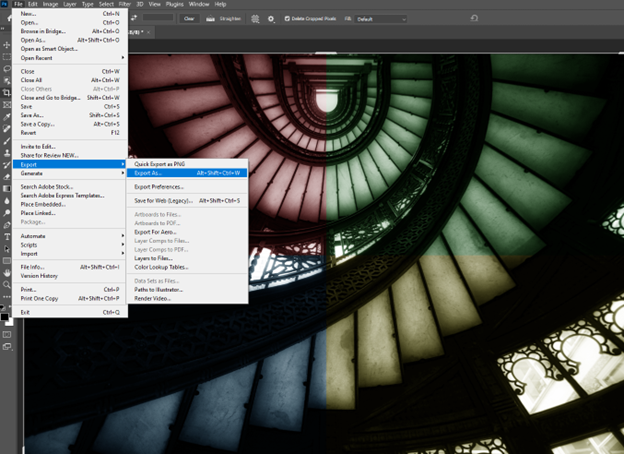Click the Straighten label button
This screenshot has width=624, height=454.
(230, 19)
